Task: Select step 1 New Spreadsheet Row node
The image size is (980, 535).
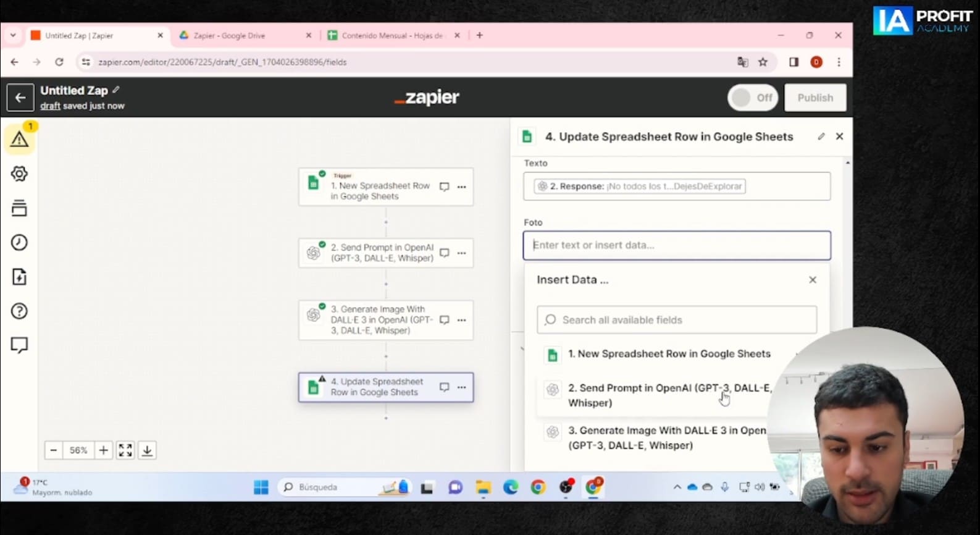Action: point(386,187)
